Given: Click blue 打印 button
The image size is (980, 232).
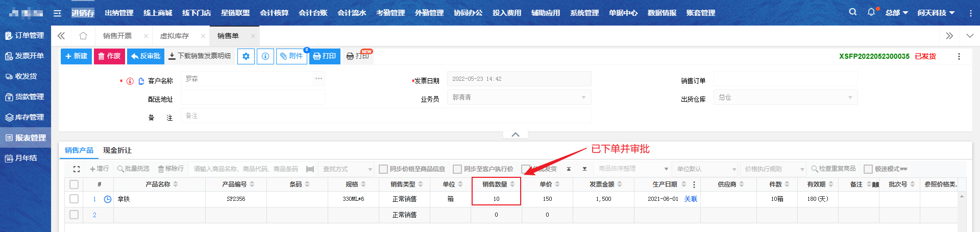Looking at the screenshot, I should click(324, 56).
